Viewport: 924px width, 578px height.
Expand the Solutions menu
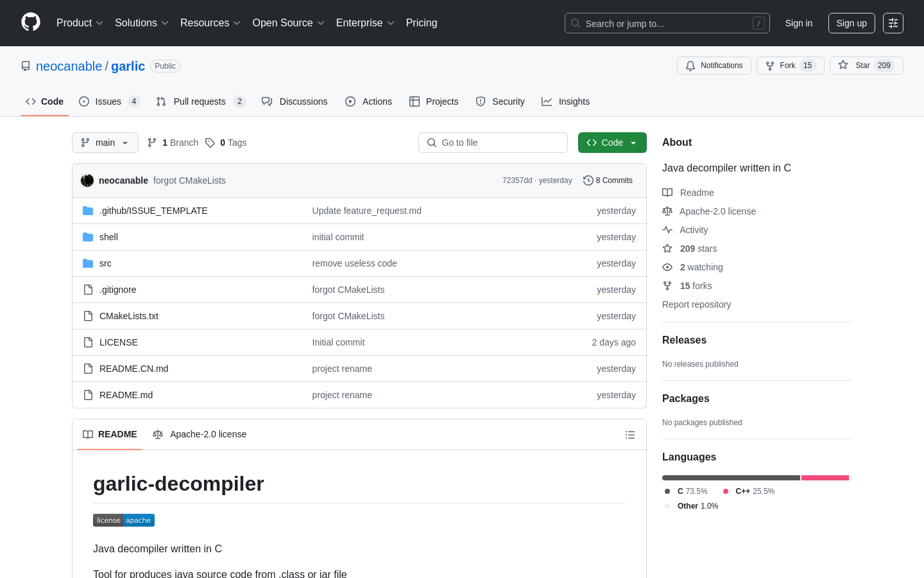pyautogui.click(x=141, y=23)
